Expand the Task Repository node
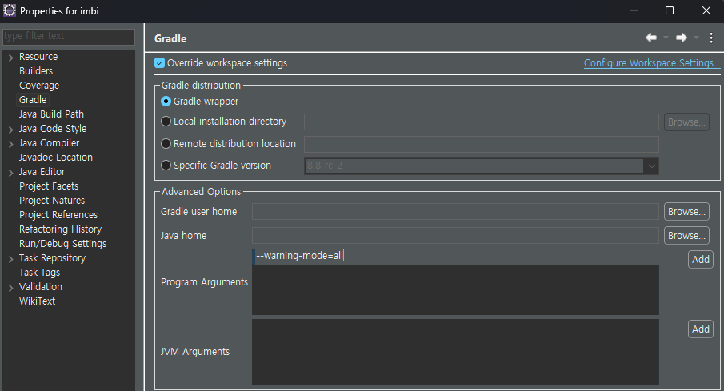The image size is (724, 391). coord(11,259)
